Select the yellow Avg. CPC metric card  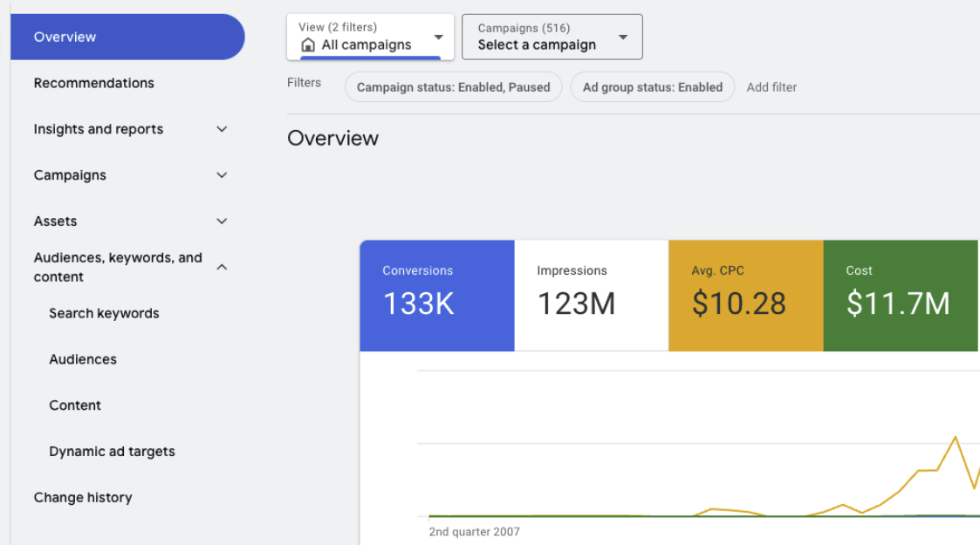745,296
